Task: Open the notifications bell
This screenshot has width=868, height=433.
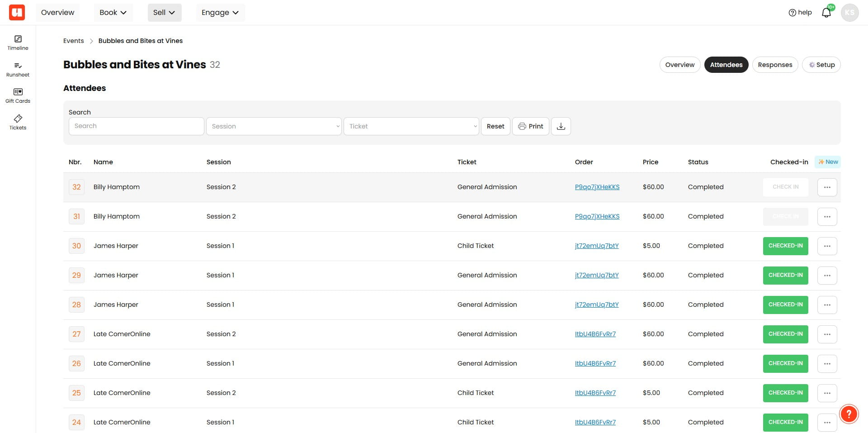Action: (x=826, y=12)
